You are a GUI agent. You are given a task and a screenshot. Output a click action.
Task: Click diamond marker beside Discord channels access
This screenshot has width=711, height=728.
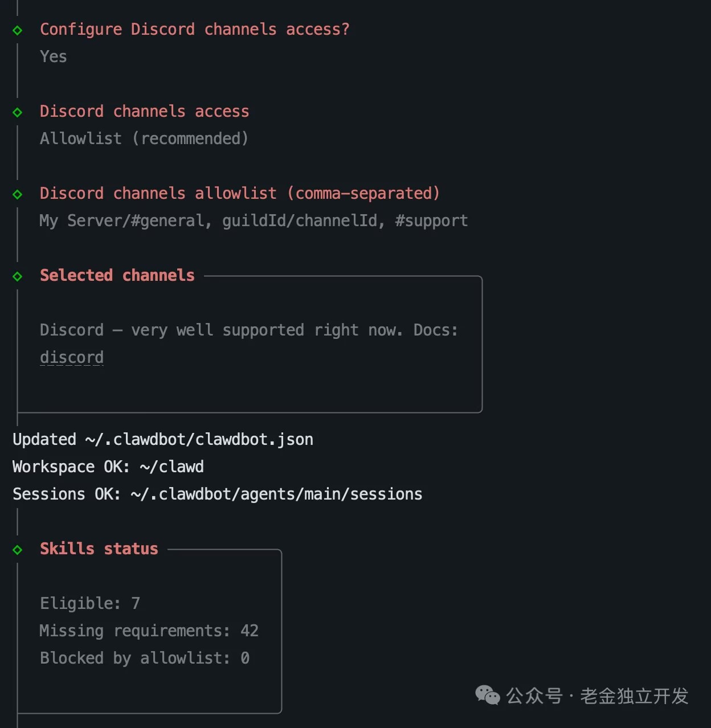pyautogui.click(x=18, y=112)
